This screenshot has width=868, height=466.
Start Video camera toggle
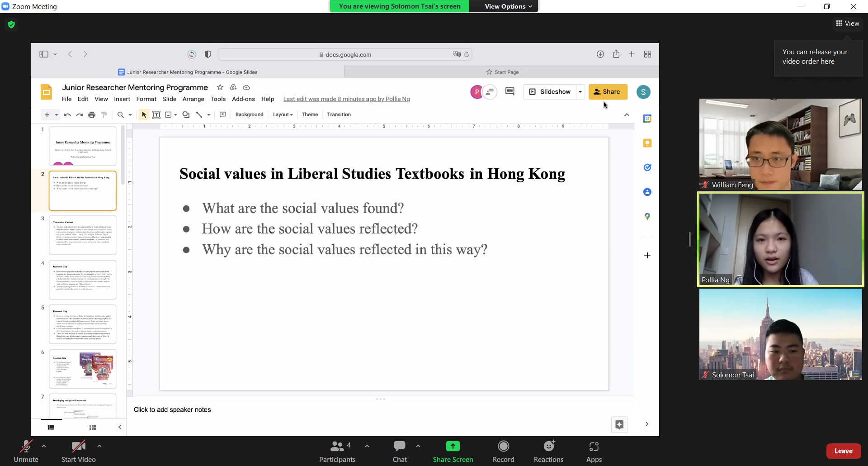click(x=78, y=451)
